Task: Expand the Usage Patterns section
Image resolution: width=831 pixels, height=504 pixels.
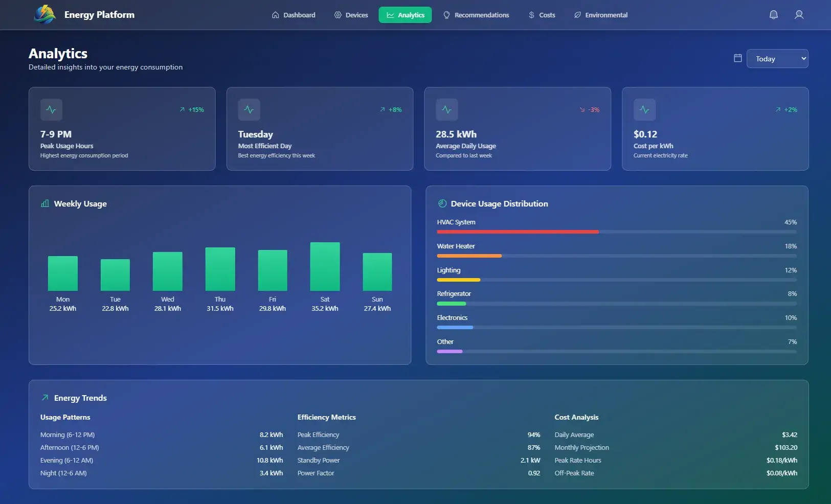Action: coord(65,417)
